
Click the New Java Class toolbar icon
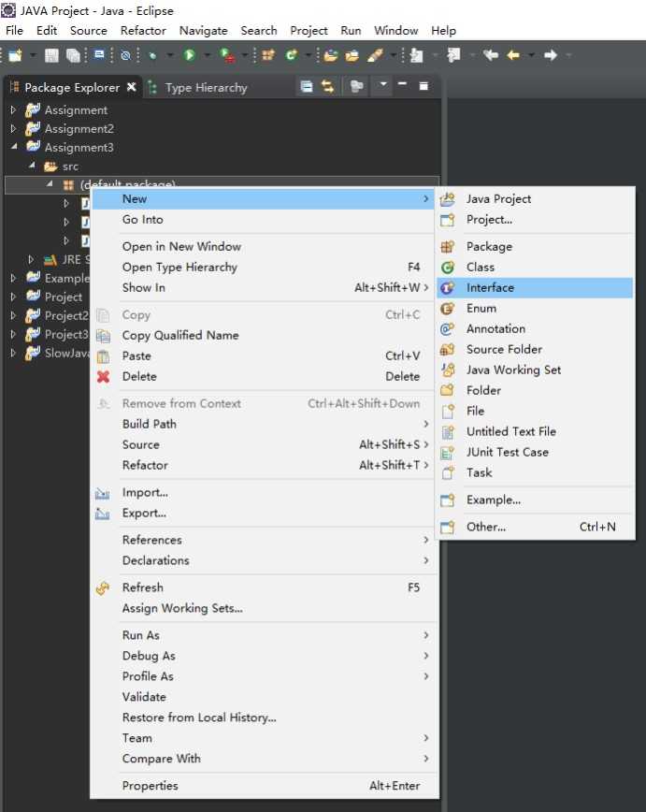[292, 55]
